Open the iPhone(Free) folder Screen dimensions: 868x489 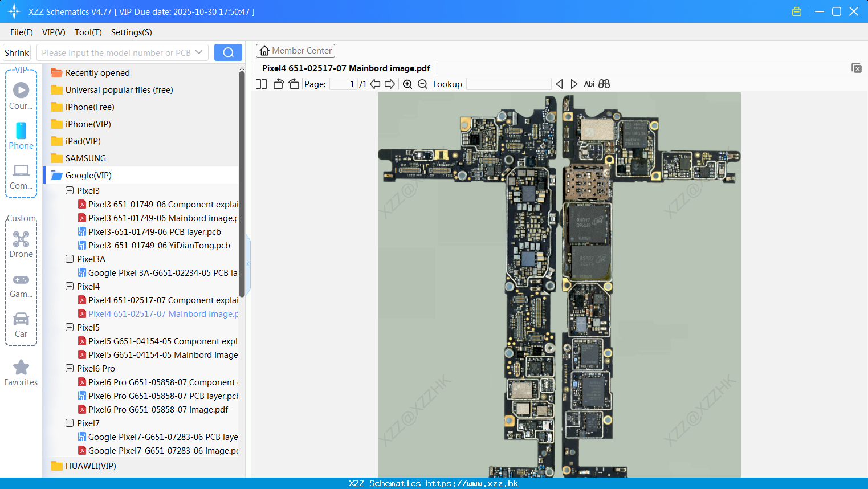point(90,107)
